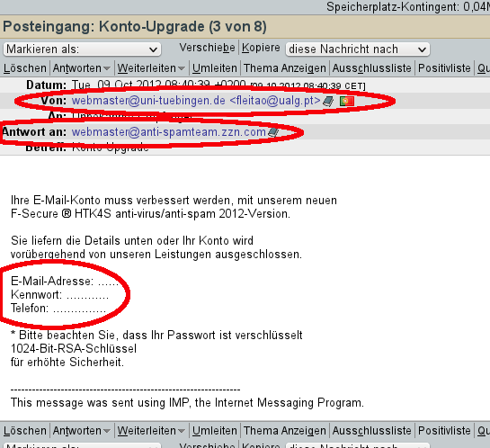Click the Kopiere link

point(261,48)
